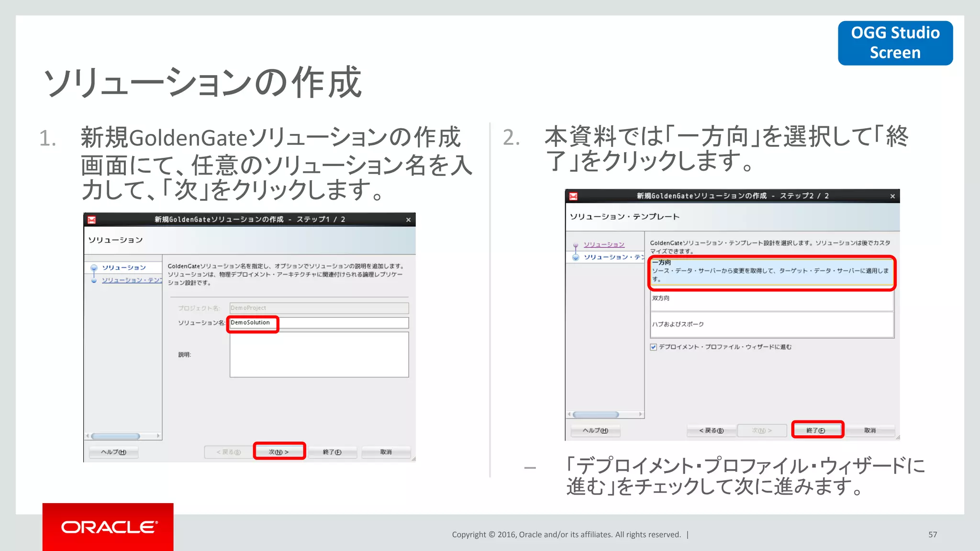Close the Step 2 wizard dialog
This screenshot has width=980, height=551.
coord(892,196)
